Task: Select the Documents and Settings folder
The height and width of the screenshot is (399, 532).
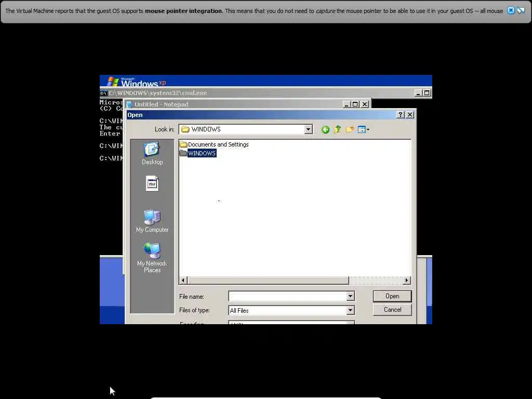Action: pyautogui.click(x=214, y=144)
